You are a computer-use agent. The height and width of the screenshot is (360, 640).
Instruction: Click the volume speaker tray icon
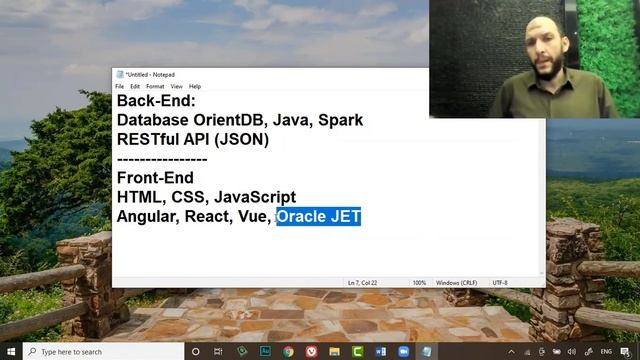(x=572, y=352)
